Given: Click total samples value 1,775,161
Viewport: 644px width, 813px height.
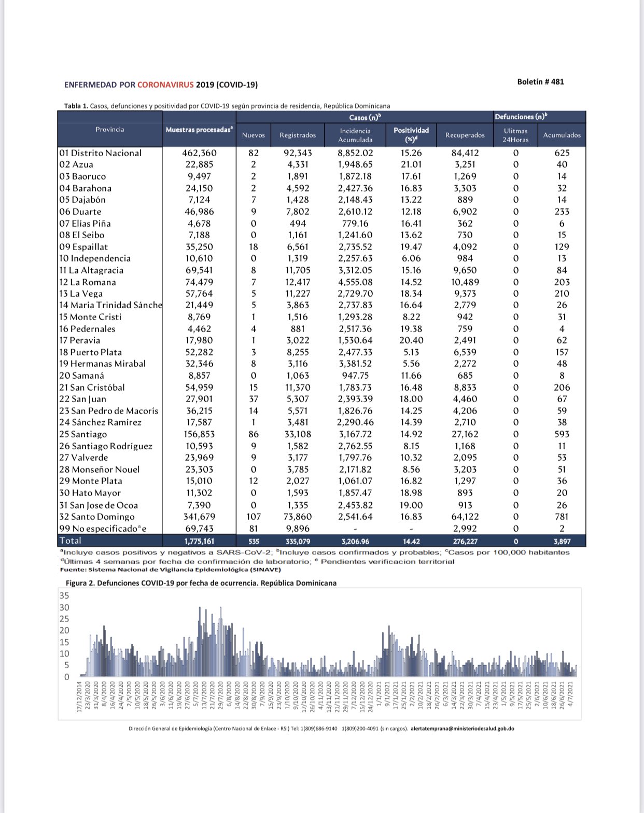Looking at the screenshot, I should coord(199,541).
